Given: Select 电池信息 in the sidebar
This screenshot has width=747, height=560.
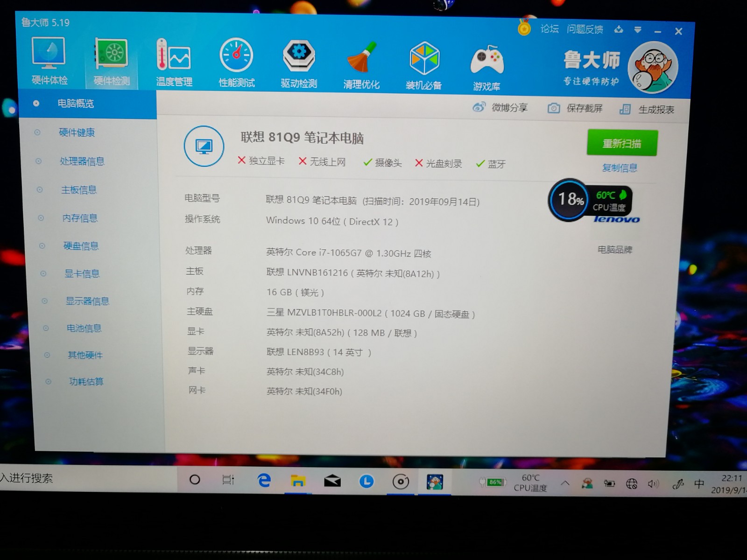Looking at the screenshot, I should click(84, 328).
